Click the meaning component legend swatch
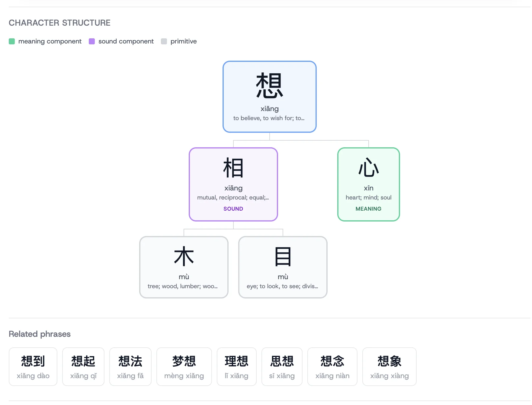The image size is (532, 405). tap(12, 41)
